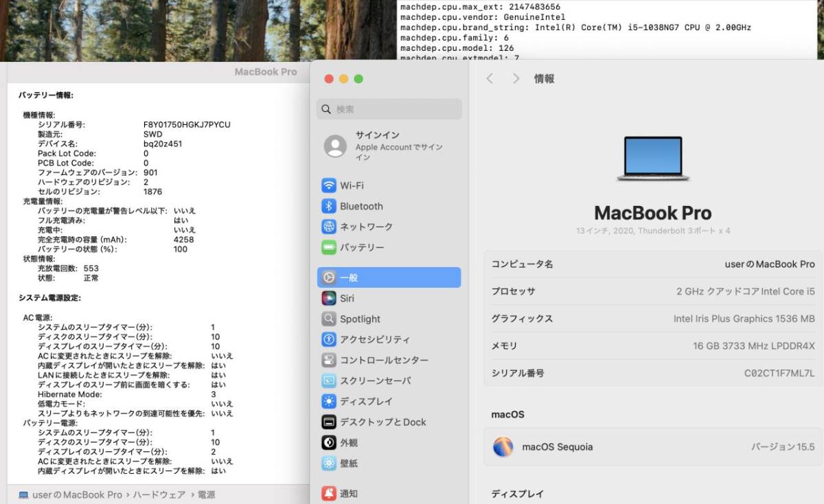824x504 pixels.
Task: Click the 検索 search field
Action: (389, 109)
